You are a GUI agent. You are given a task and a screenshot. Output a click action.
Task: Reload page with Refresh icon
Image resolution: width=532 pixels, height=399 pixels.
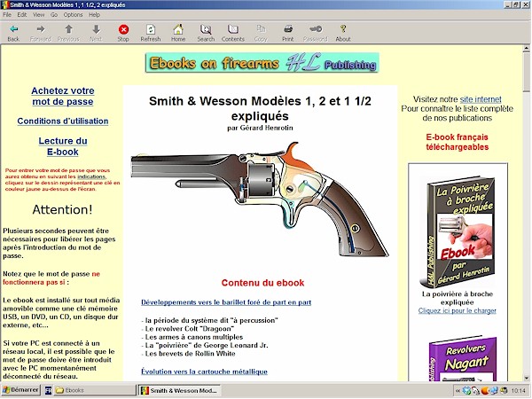click(x=151, y=29)
